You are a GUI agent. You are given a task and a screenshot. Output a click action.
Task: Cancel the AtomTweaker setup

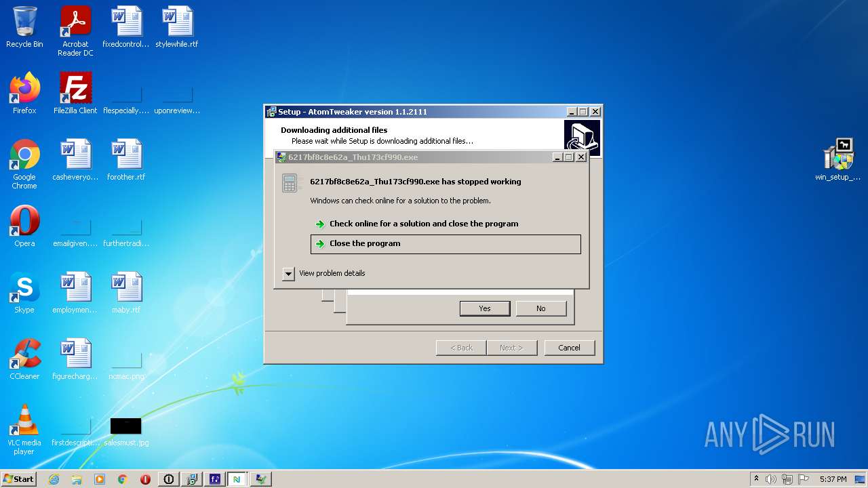pos(570,348)
